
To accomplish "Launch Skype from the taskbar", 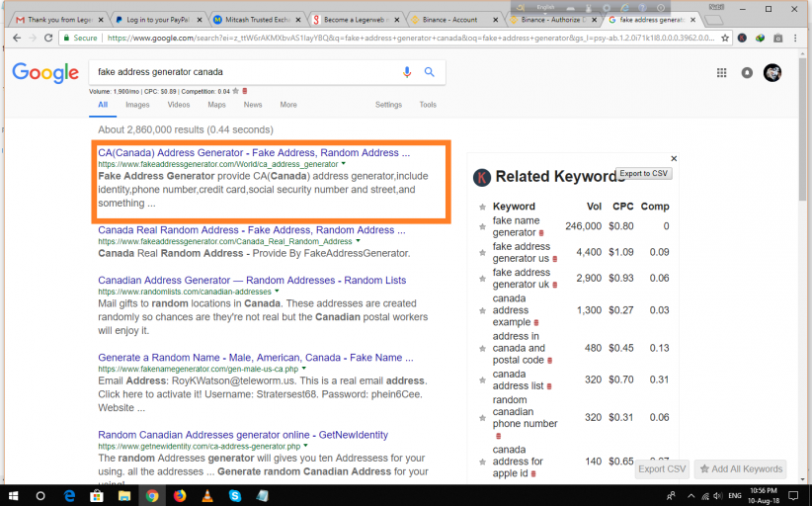I will 235,495.
